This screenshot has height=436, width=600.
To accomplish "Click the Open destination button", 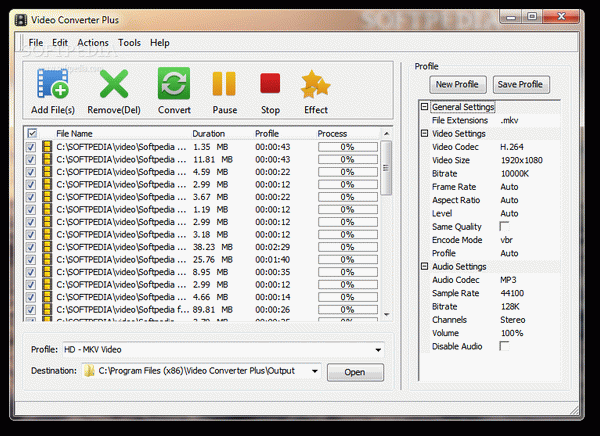I will coord(355,372).
